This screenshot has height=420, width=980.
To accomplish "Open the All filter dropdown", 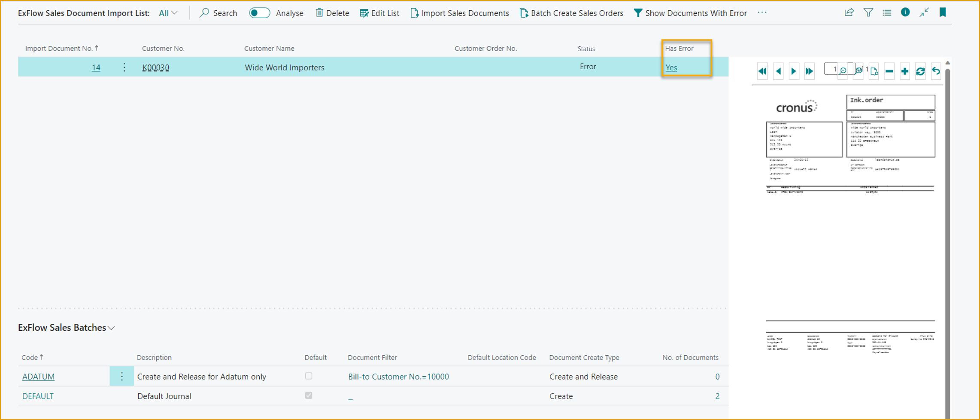I will point(167,13).
